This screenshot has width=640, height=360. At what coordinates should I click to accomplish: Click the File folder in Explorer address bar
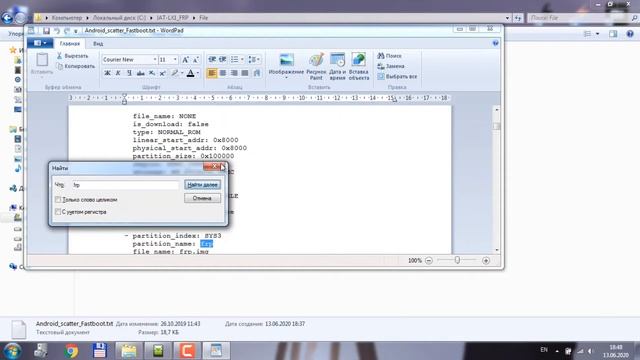pyautogui.click(x=203, y=18)
